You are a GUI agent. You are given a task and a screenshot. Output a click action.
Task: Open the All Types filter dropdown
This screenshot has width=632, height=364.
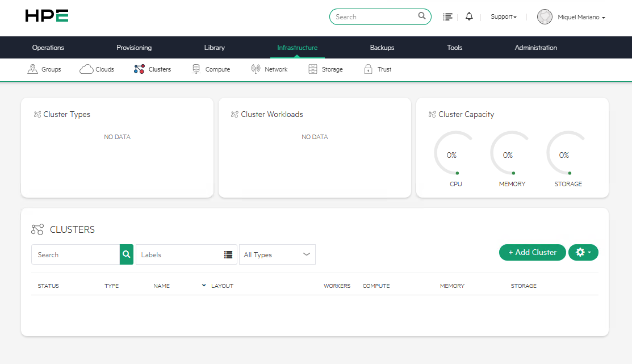tap(277, 254)
